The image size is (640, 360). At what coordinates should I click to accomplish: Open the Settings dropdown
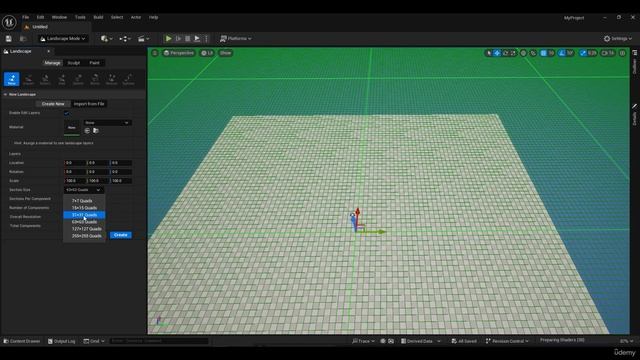coord(618,39)
